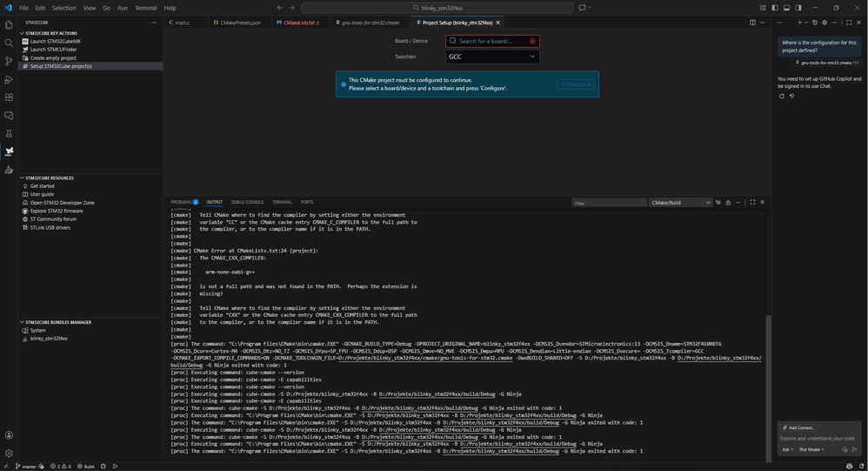Open the Extensions view icon

tap(9, 98)
